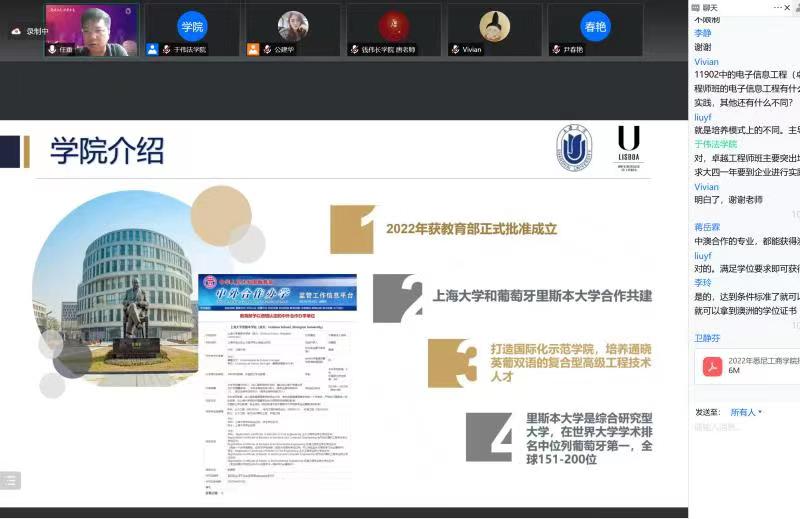Click the chat panel bubble icon
Screen dimensions: 800x519
tap(698, 8)
